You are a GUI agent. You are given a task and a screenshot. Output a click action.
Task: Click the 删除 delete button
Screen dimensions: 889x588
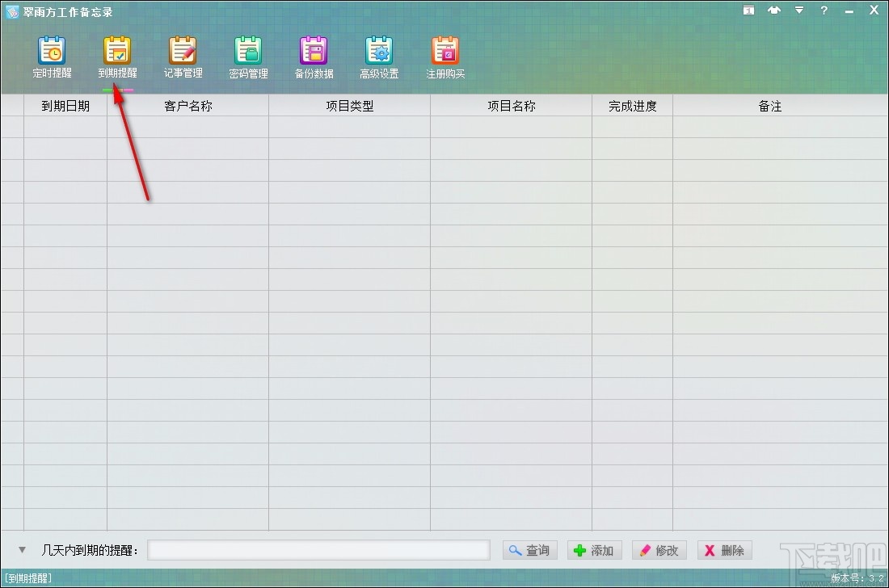(725, 550)
